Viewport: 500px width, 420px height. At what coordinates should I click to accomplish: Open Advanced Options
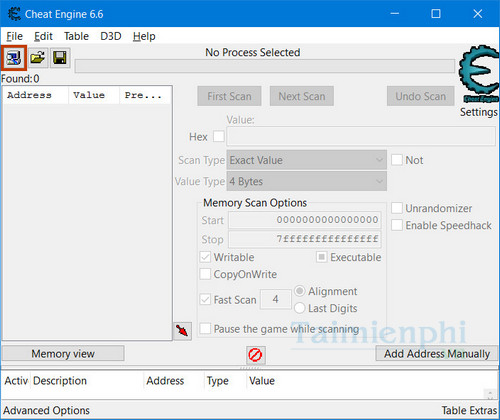pyautogui.click(x=46, y=410)
